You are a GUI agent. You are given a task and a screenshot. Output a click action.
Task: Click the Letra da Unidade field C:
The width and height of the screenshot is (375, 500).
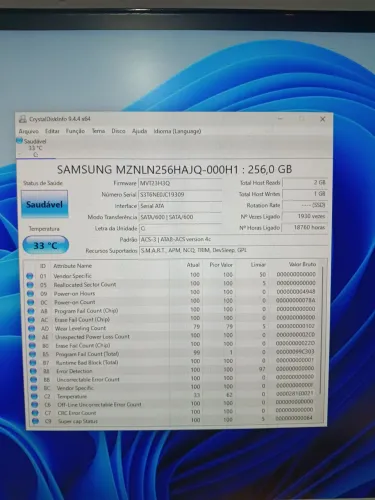[x=180, y=228]
